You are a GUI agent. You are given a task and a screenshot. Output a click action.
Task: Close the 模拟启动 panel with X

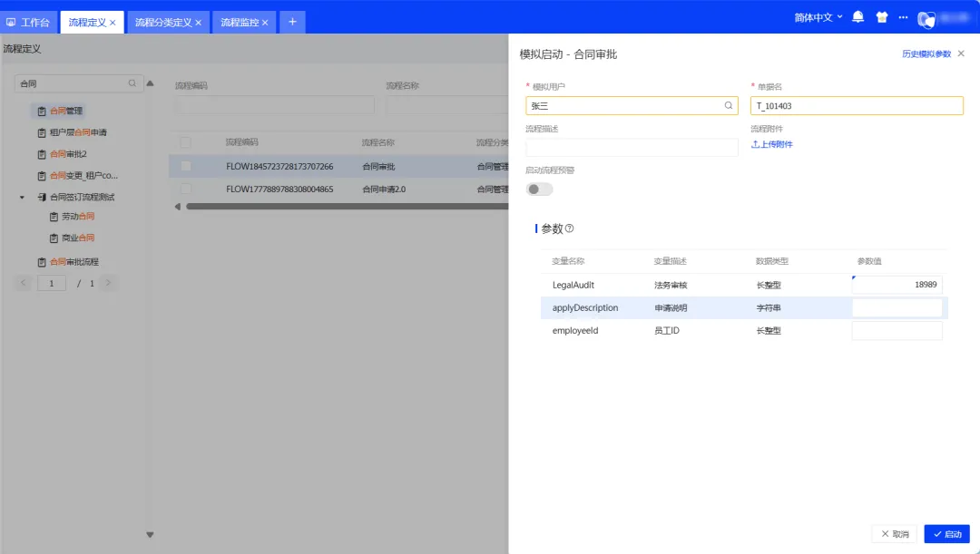coord(961,53)
